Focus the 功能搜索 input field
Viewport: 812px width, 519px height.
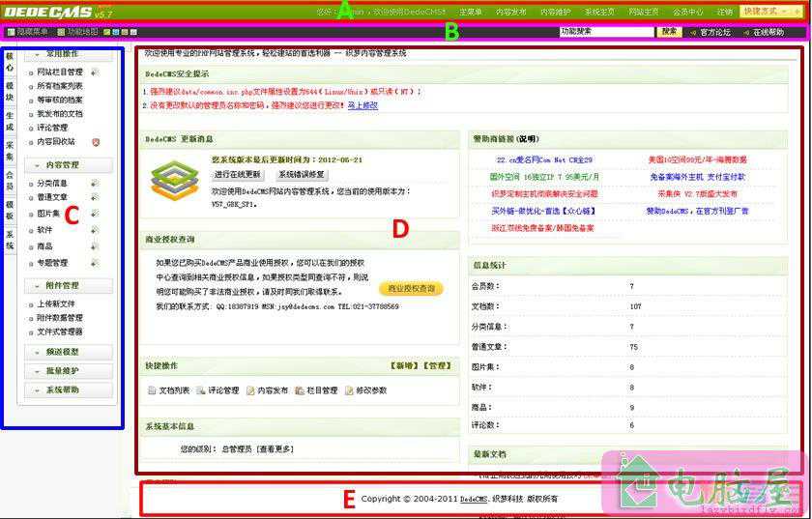607,32
